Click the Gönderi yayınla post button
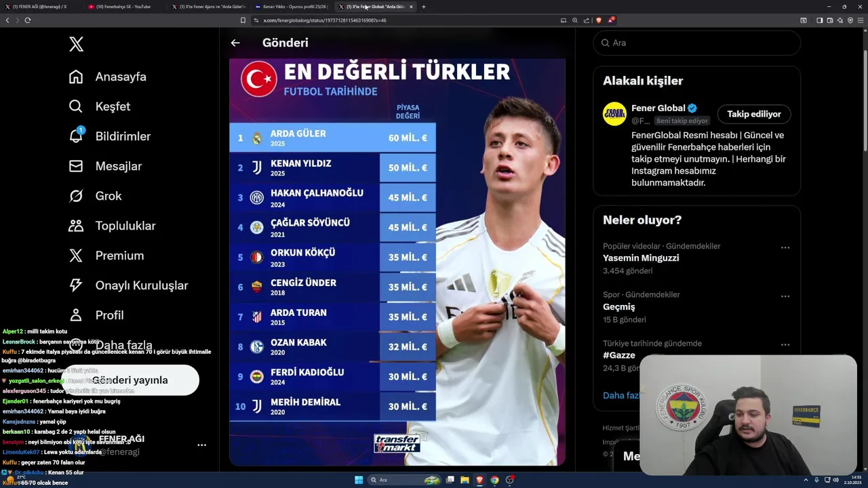The image size is (868, 488). (x=131, y=380)
